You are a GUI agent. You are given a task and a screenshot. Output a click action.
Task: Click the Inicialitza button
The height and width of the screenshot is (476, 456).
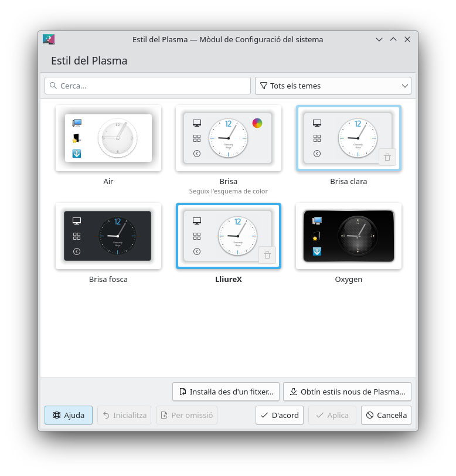124,415
